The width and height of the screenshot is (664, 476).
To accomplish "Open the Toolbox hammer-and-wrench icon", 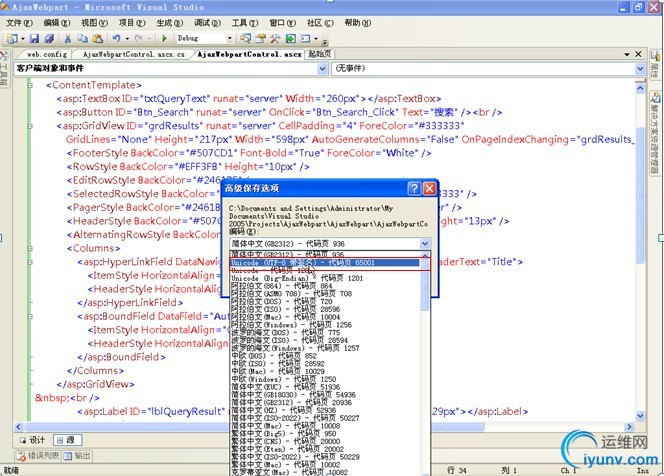I will (x=275, y=39).
